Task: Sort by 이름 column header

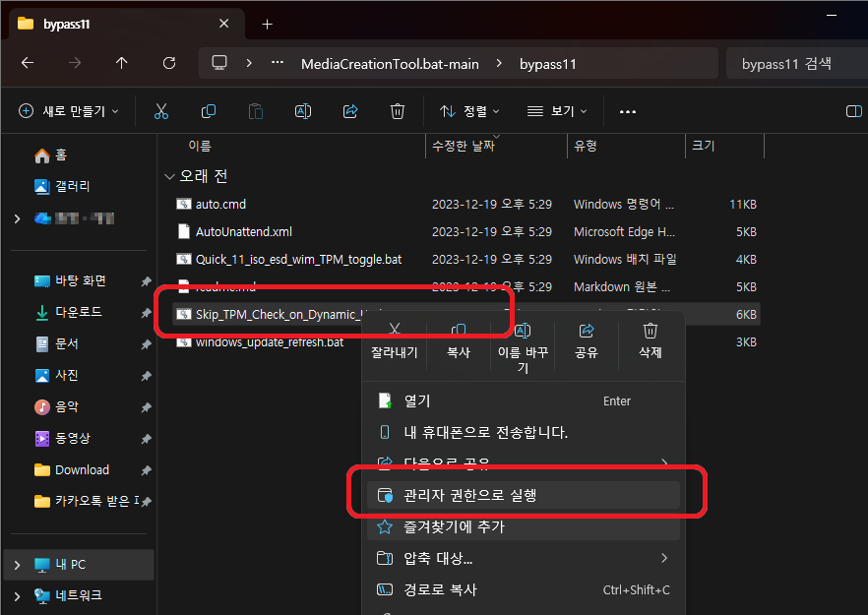Action: pyautogui.click(x=199, y=146)
